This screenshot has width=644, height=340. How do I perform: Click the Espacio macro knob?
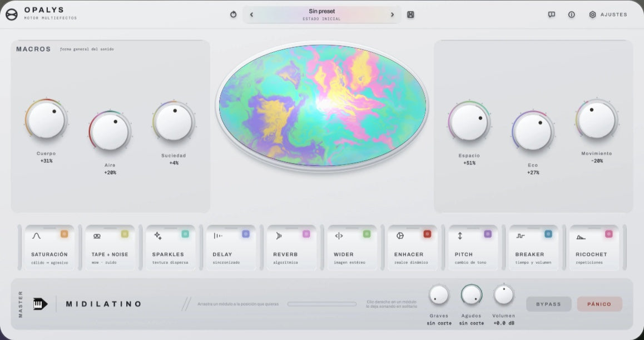469,122
